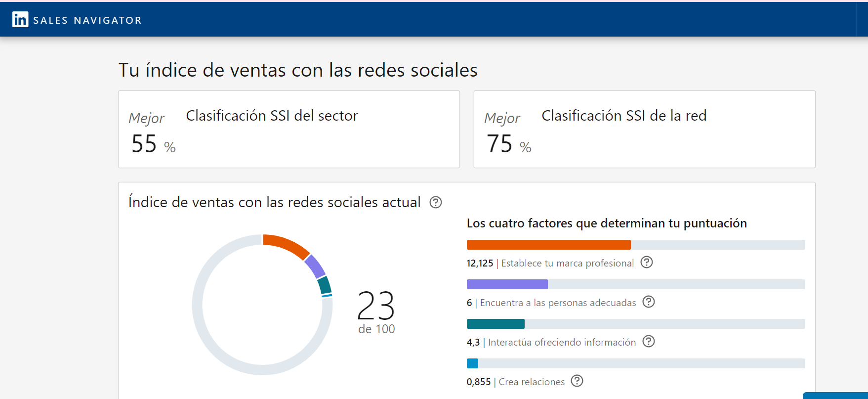868x399 pixels.
Task: Select teal segment of the donut chart
Action: tap(325, 285)
